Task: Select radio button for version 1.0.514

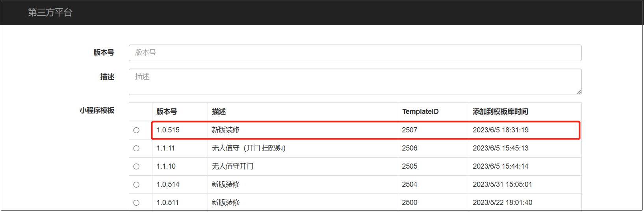Action: tap(136, 184)
